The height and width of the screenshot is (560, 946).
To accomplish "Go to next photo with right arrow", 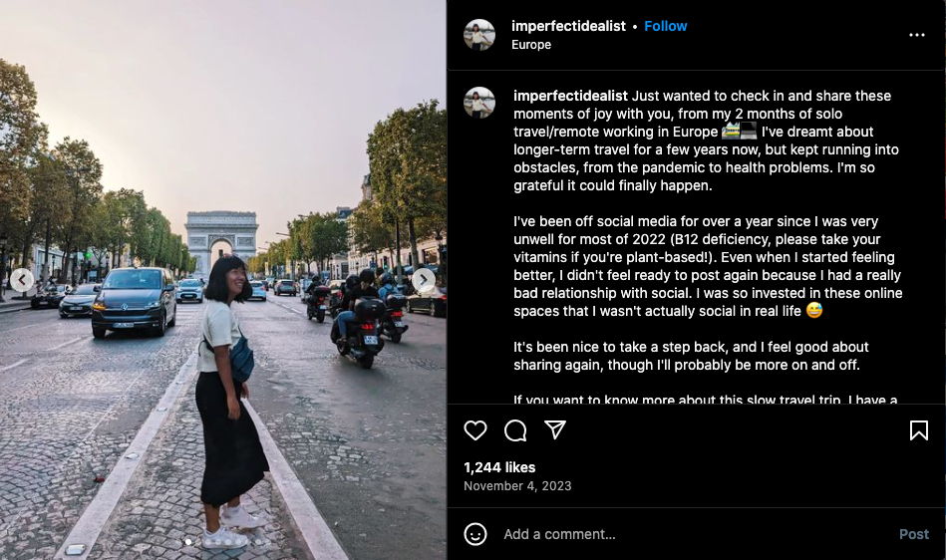I will point(424,280).
